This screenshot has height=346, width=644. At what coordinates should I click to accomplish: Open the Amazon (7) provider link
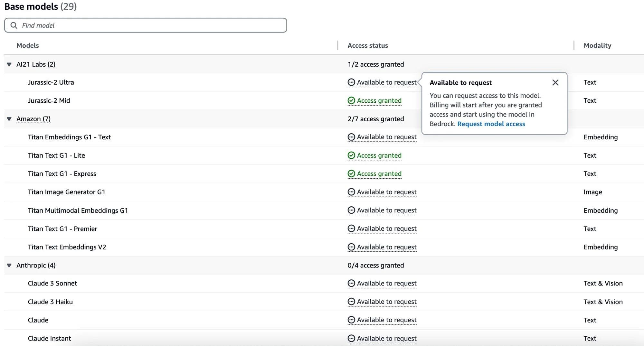tap(33, 119)
